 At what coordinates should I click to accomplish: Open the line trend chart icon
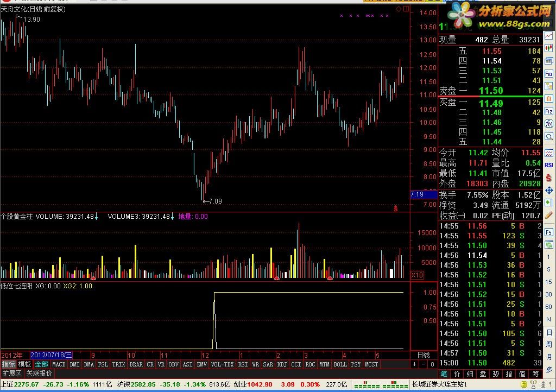[548, 36]
